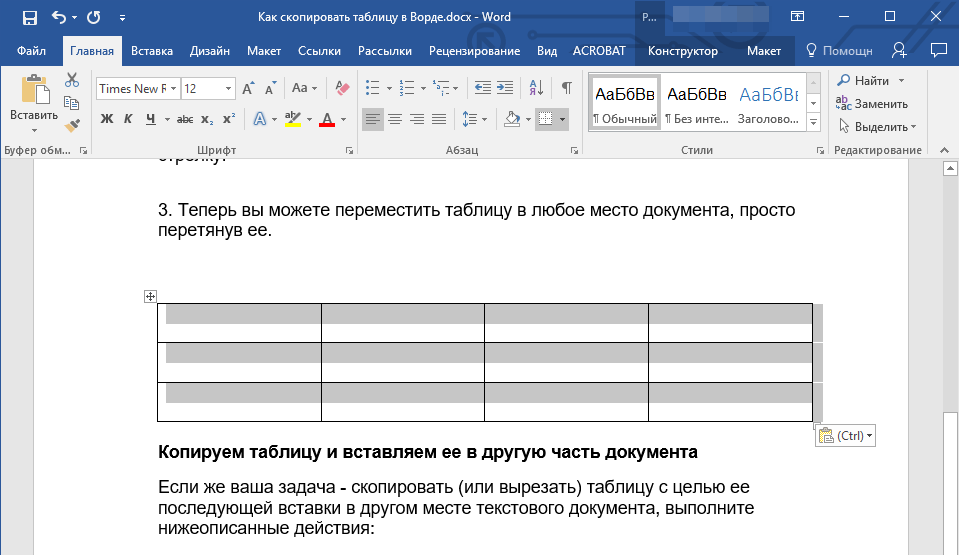Viewport: 959px width, 555px height.
Task: Apply the red font color
Action: coord(326,120)
